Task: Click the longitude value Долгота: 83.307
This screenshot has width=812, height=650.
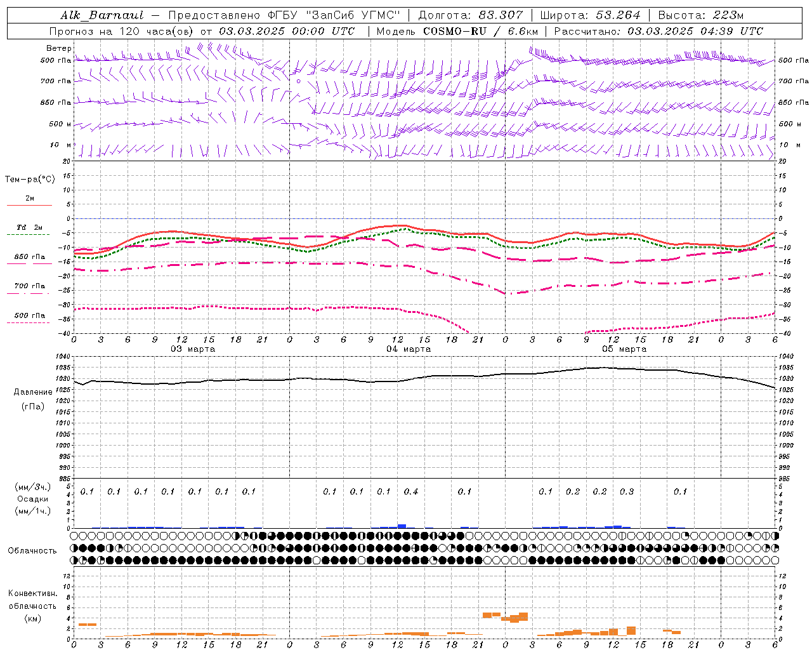Action: click(x=471, y=15)
